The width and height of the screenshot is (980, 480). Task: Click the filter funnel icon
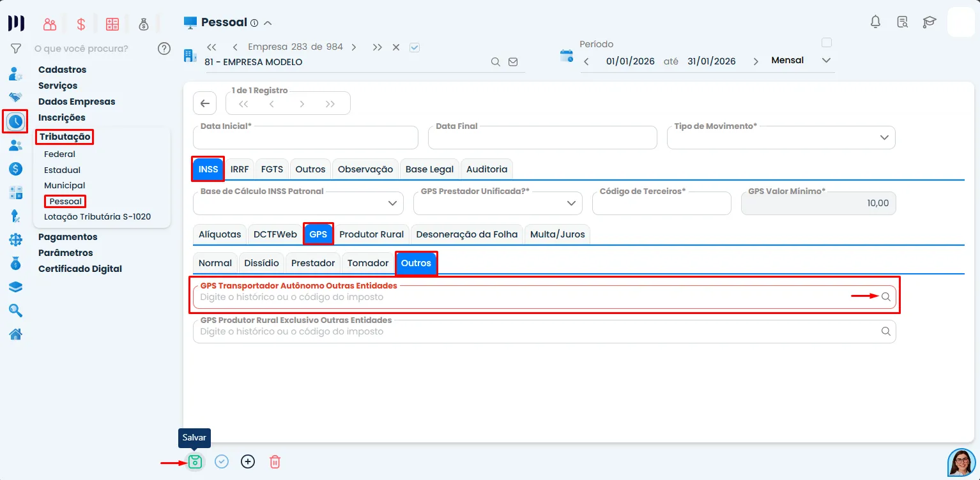tap(16, 49)
